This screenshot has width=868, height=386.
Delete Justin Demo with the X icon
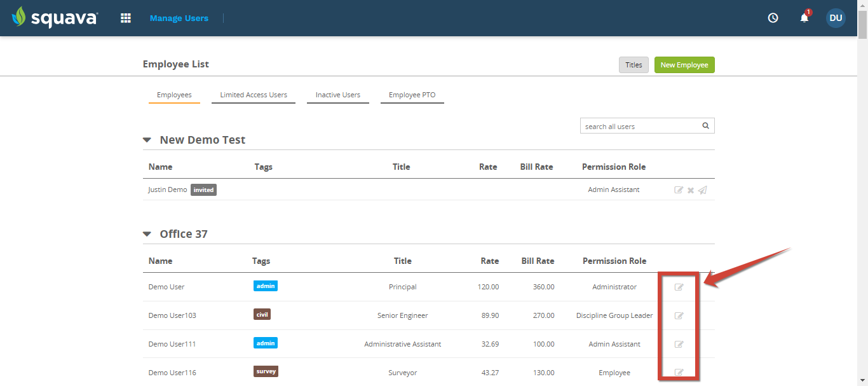tap(691, 190)
